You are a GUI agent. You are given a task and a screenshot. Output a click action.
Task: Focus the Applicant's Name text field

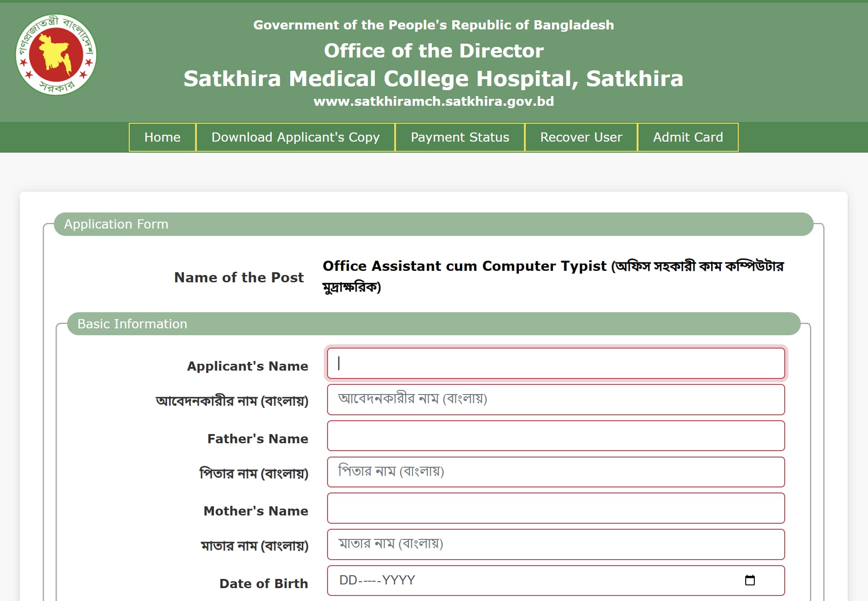pyautogui.click(x=555, y=363)
